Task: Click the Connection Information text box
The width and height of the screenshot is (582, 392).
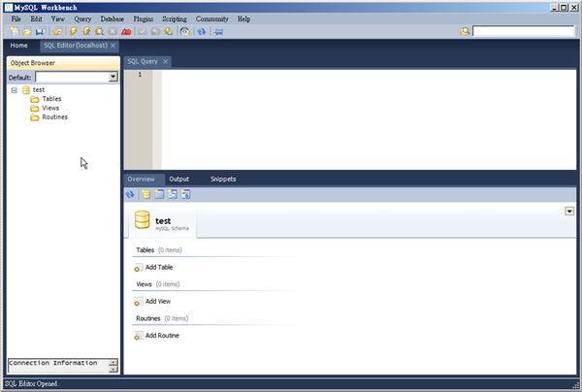Action: [58, 366]
